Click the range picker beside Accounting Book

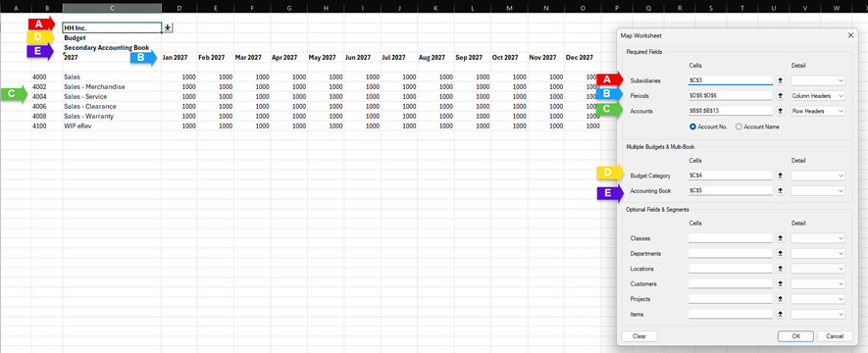[781, 191]
